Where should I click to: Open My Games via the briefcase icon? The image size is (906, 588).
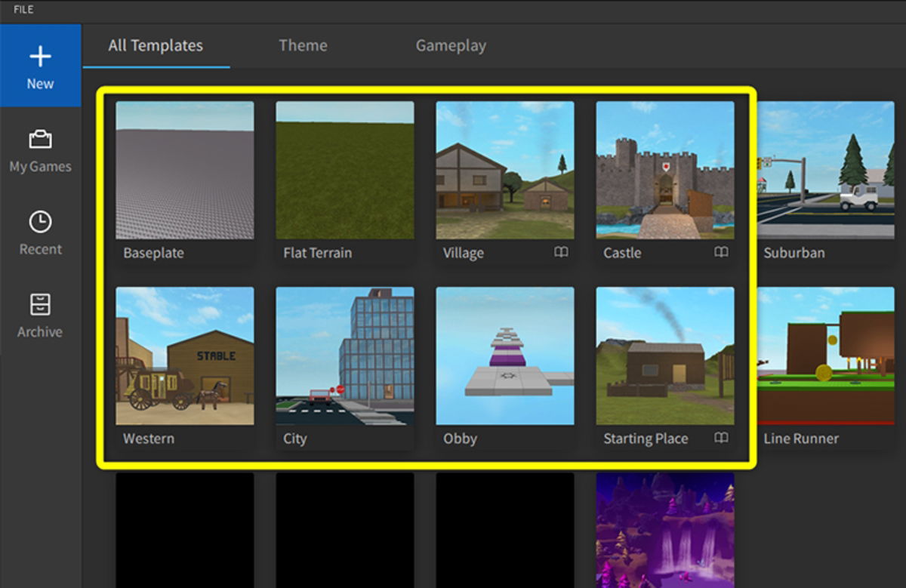[40, 139]
